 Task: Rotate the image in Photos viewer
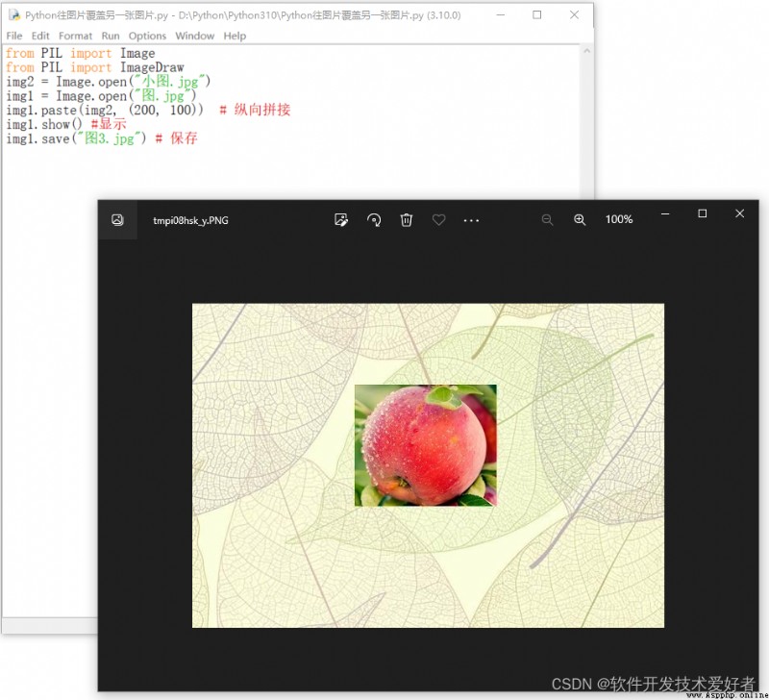pos(374,220)
